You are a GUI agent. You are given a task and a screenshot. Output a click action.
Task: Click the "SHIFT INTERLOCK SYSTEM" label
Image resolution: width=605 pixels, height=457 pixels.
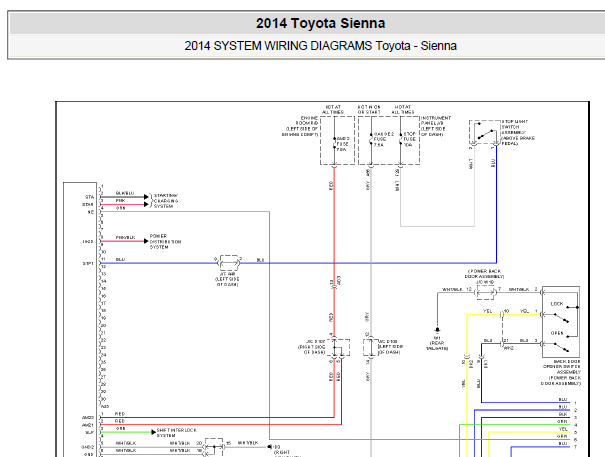pos(177,433)
